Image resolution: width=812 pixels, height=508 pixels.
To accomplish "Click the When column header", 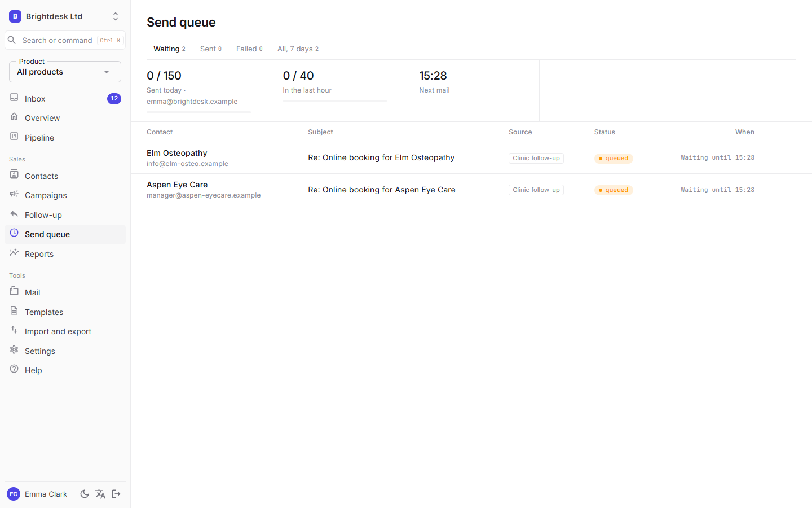I will pos(745,132).
